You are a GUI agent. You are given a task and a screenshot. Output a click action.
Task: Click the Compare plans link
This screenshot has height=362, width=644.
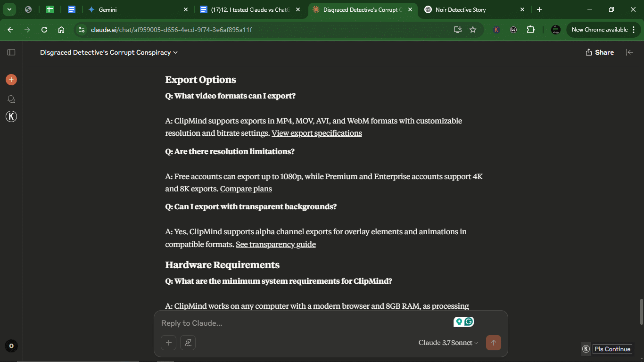pos(246,189)
